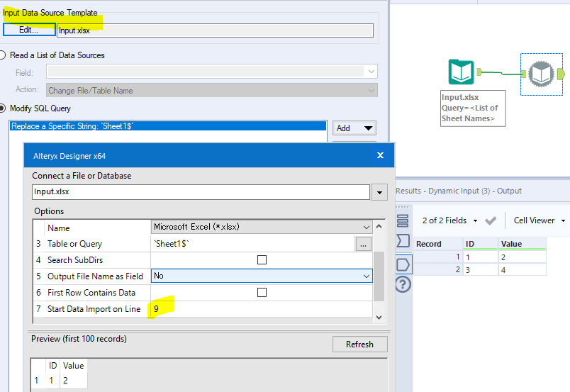Select the output anchor icon in Results
The height and width of the screenshot is (392, 570).
tap(403, 264)
